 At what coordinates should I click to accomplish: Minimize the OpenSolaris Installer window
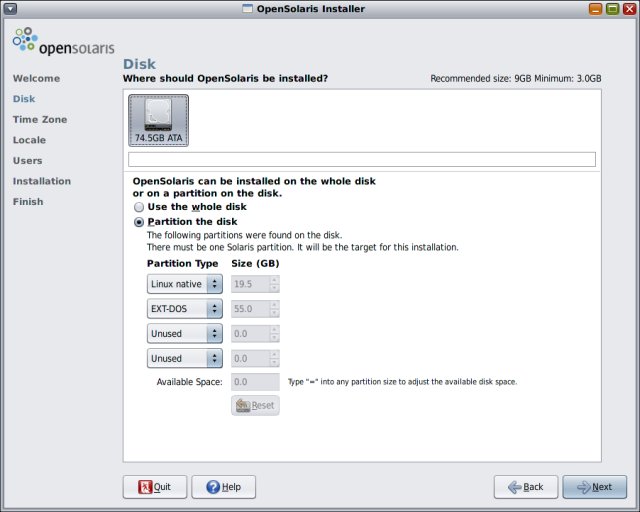point(596,9)
